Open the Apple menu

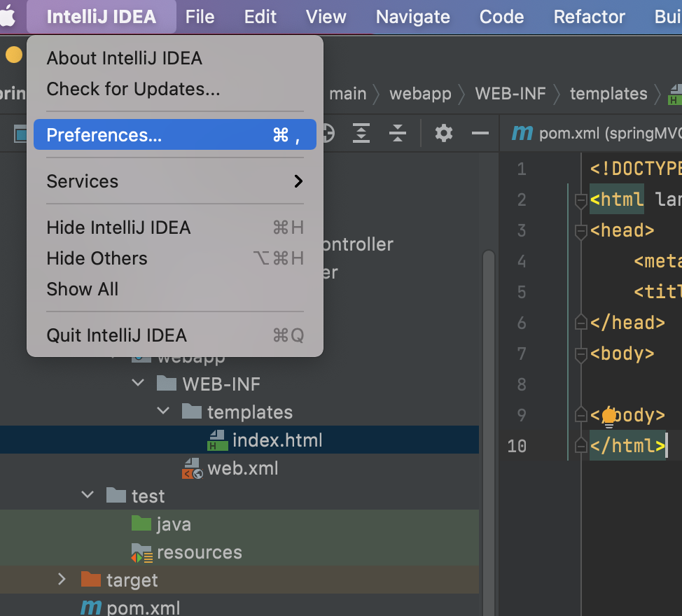coord(8,16)
